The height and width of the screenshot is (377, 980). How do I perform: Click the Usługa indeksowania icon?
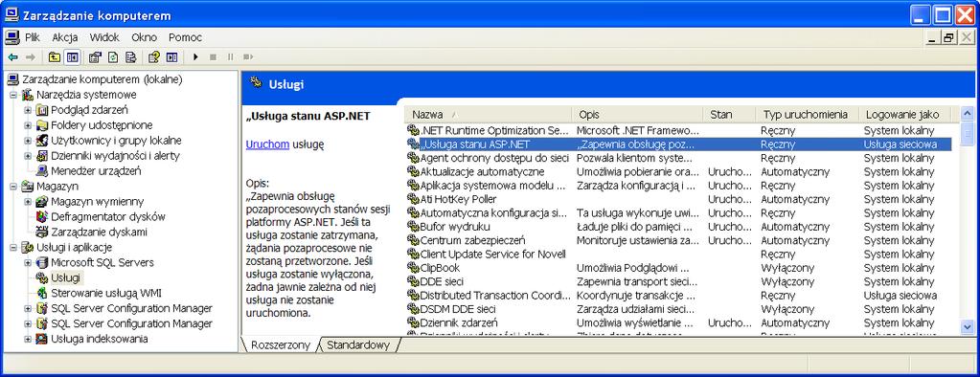coord(42,339)
